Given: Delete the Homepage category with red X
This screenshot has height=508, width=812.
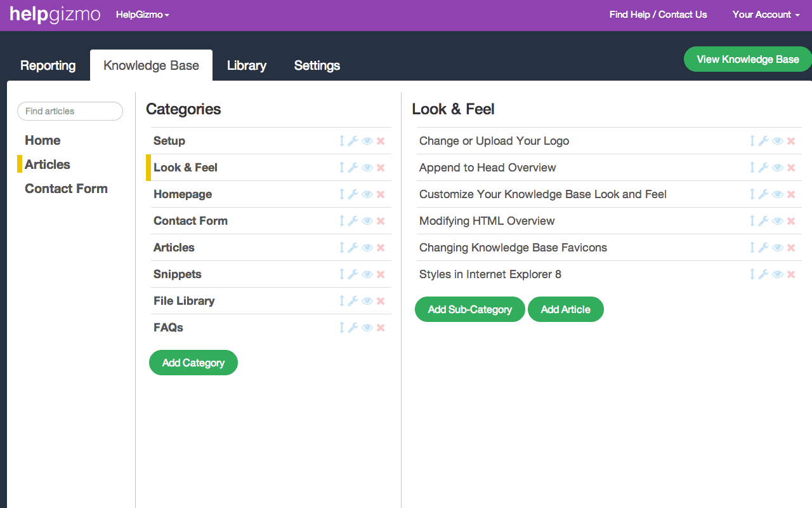Looking at the screenshot, I should click(x=381, y=194).
